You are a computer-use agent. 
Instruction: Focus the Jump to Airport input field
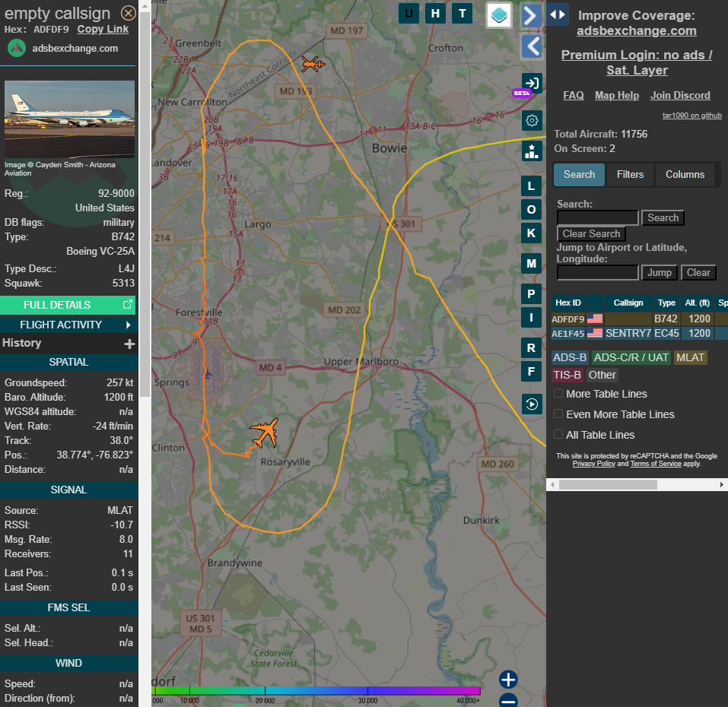pyautogui.click(x=597, y=273)
